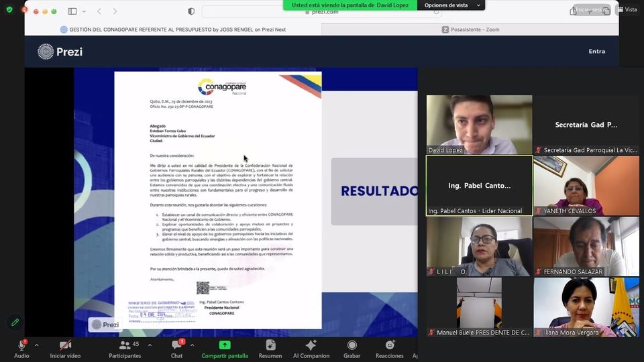The image size is (644, 362).
Task: Click Compartir pantalla share icon
Action: pos(225,345)
